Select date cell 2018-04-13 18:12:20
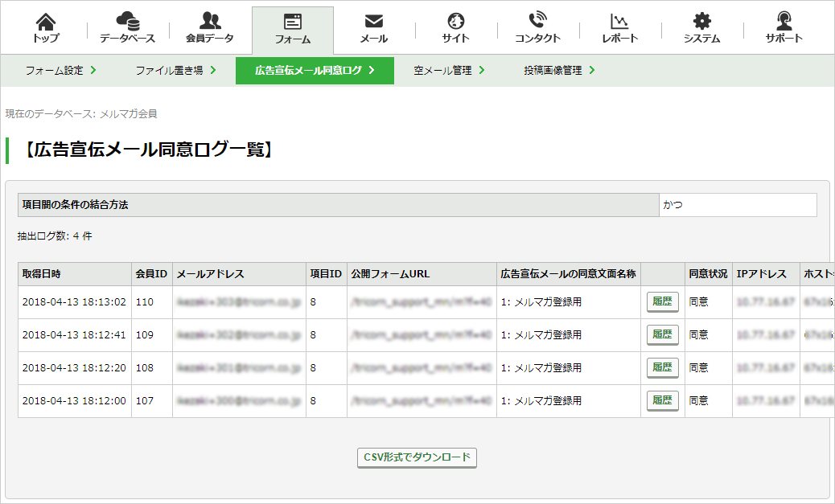Screen dimensions: 835x504 pyautogui.click(x=75, y=368)
